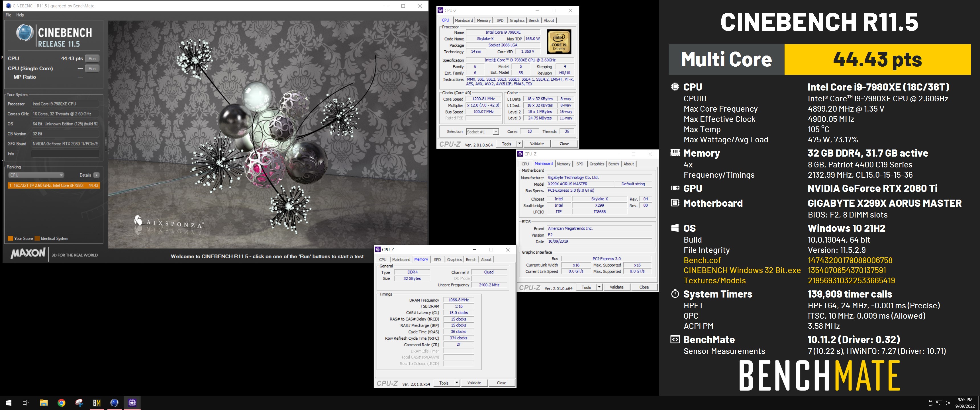Switch to the CPU-Z taskbar icon
The width and height of the screenshot is (980, 410).
[x=132, y=403]
